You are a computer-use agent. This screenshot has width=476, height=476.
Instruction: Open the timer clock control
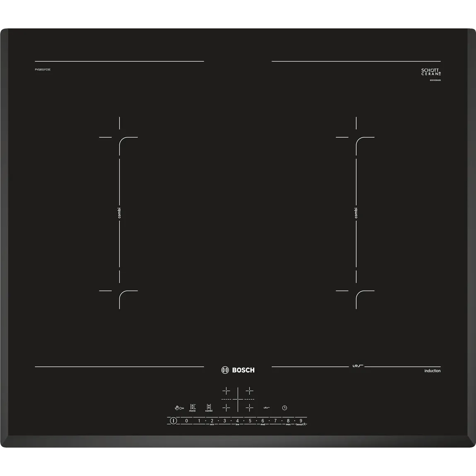[x=284, y=408]
